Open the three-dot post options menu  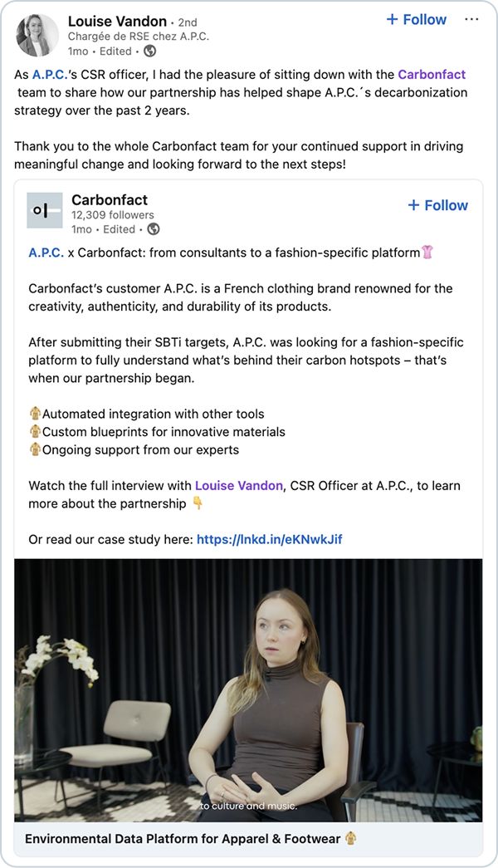point(471,19)
